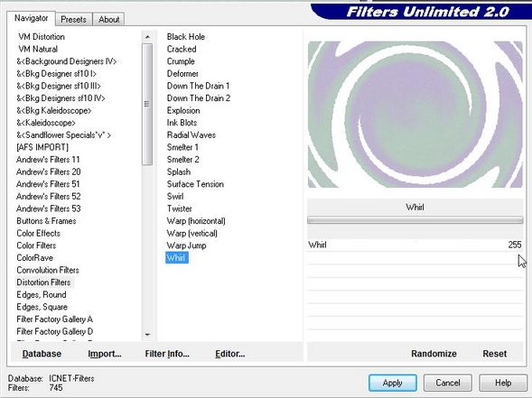Open the filter Editor...
Viewport: 532px width, 398px height.
pyautogui.click(x=230, y=354)
